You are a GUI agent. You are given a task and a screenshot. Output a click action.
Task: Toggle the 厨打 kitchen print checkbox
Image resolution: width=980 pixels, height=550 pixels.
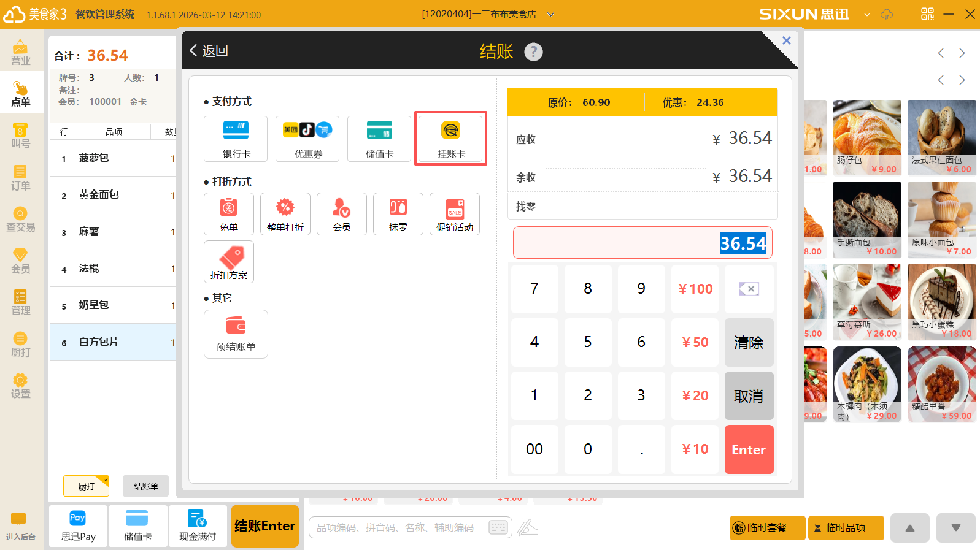click(x=87, y=486)
